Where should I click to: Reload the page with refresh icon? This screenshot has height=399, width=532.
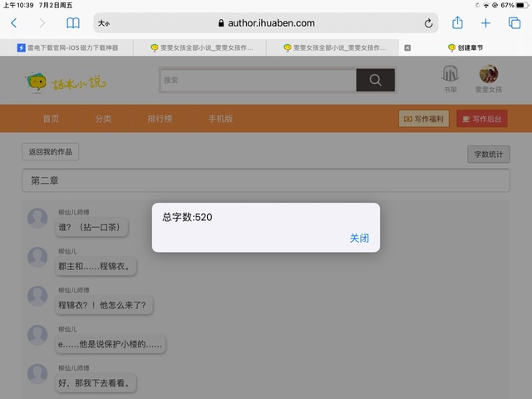pyautogui.click(x=429, y=23)
